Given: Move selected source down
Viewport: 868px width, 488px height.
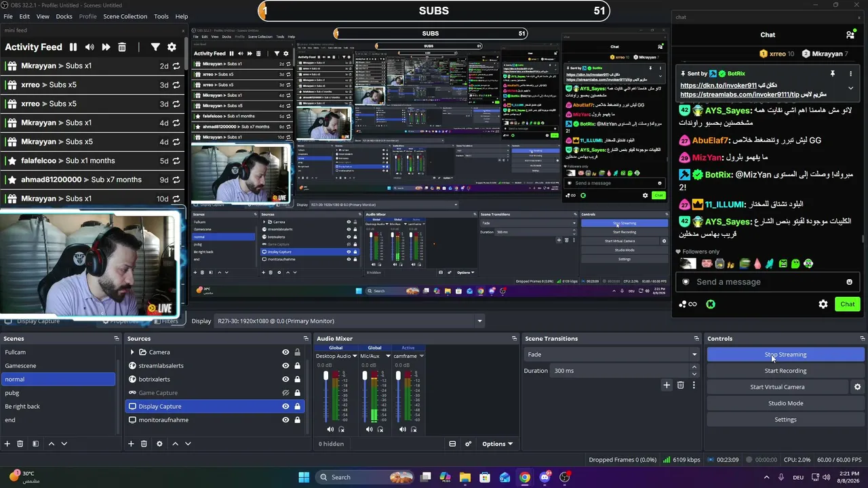Looking at the screenshot, I should pos(188,444).
